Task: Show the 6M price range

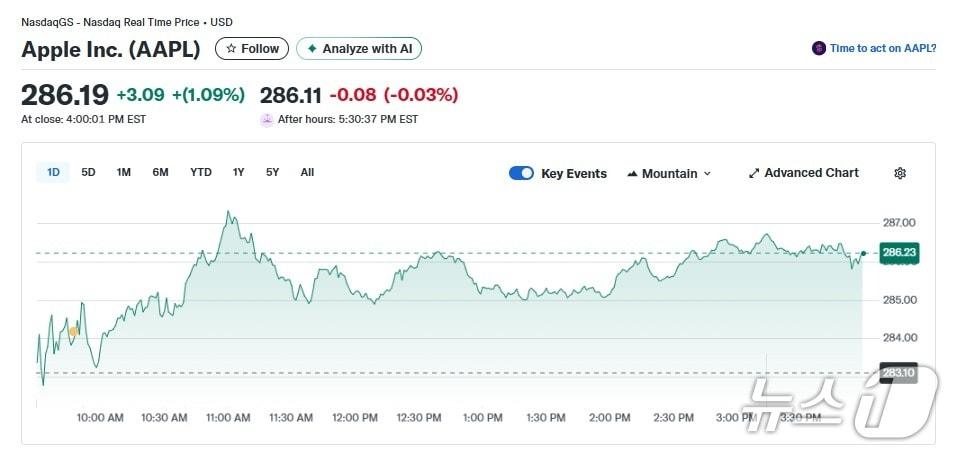Action: click(160, 172)
